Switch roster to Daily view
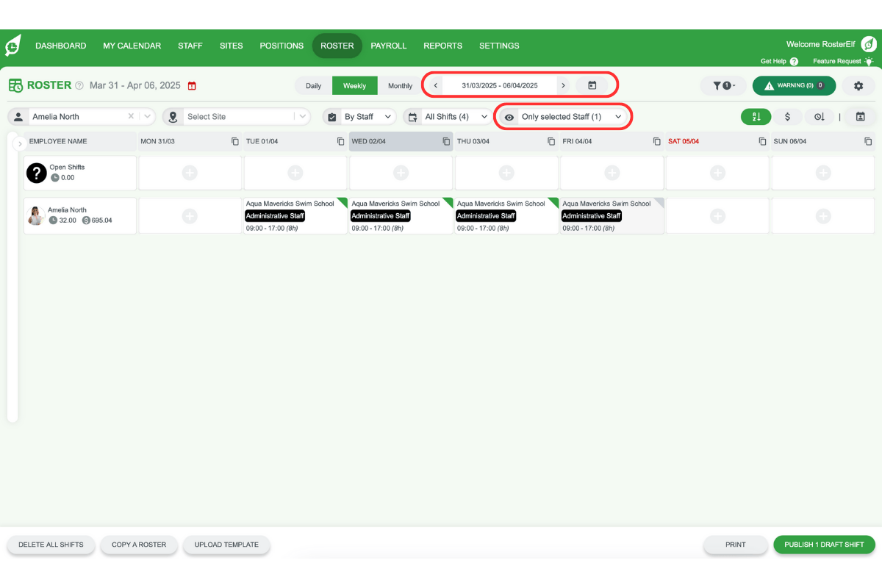Viewport: 882px width, 588px height. click(313, 86)
